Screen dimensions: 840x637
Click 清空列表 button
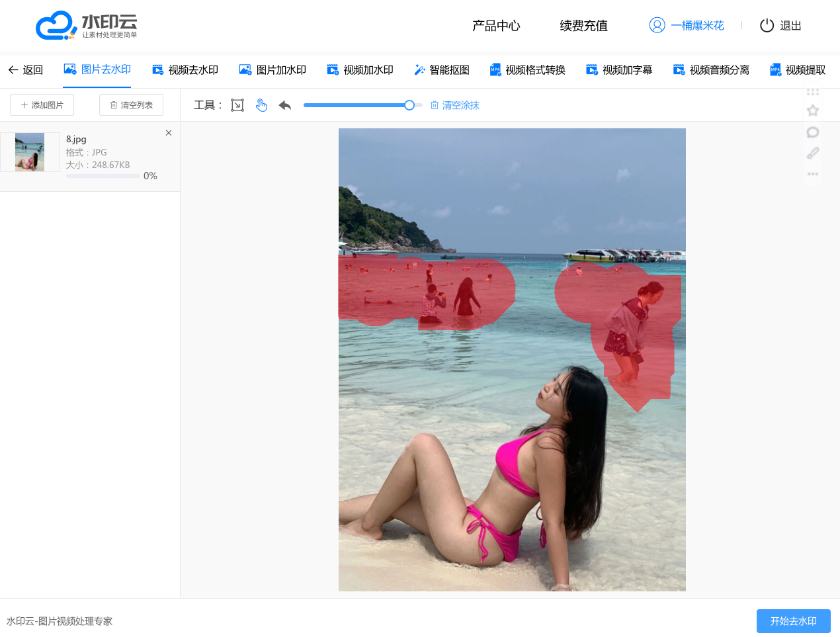(131, 105)
